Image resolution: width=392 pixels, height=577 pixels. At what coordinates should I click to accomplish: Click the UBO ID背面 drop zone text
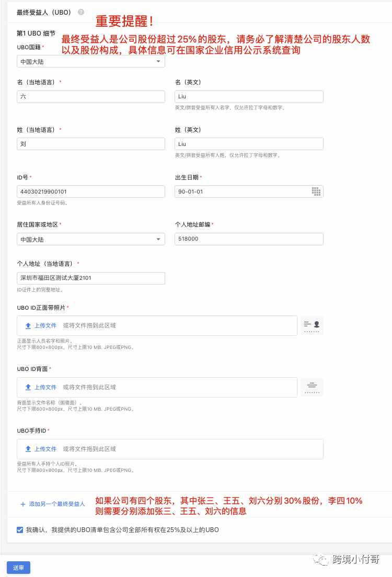coord(89,387)
